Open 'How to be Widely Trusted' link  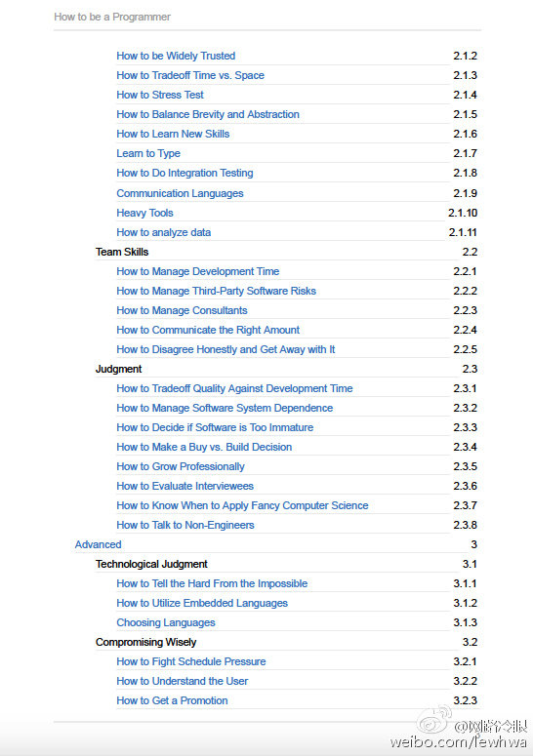click(x=176, y=56)
